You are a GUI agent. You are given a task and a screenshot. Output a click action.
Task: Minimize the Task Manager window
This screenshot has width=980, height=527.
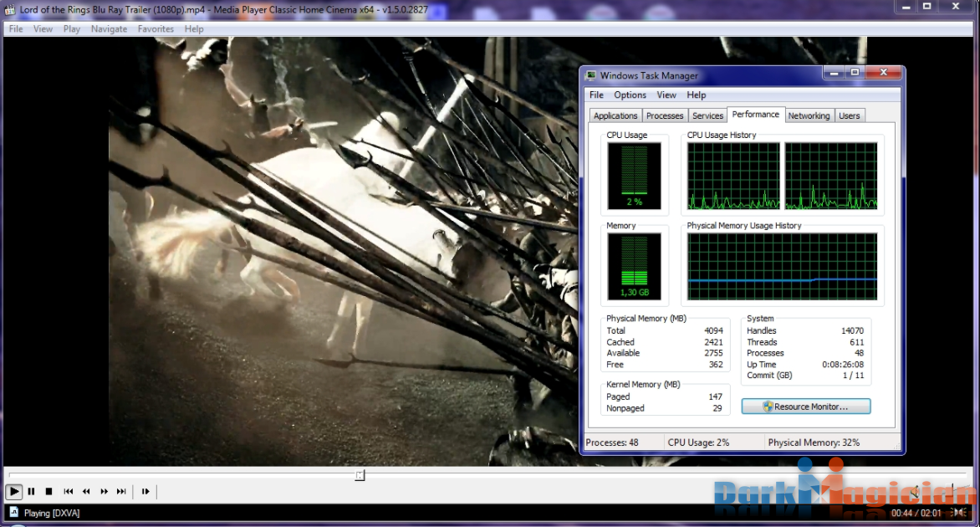(x=833, y=73)
